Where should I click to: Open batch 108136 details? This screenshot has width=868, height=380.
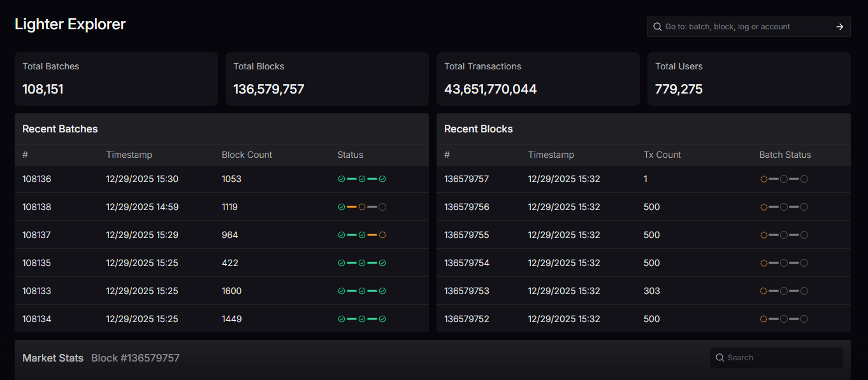[36, 179]
